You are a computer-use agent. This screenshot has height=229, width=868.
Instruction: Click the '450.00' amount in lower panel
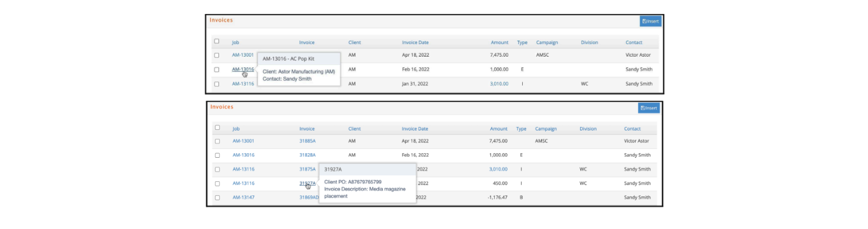click(500, 183)
